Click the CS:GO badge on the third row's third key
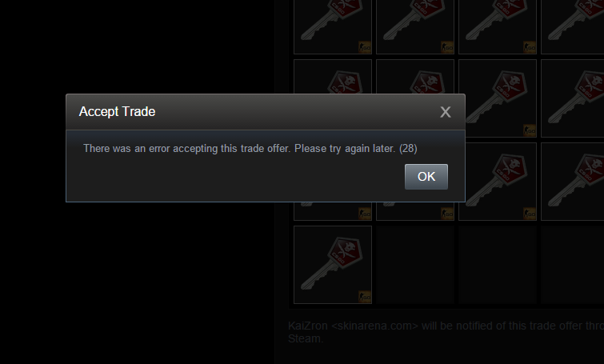The width and height of the screenshot is (604, 364). pyautogui.click(x=530, y=214)
